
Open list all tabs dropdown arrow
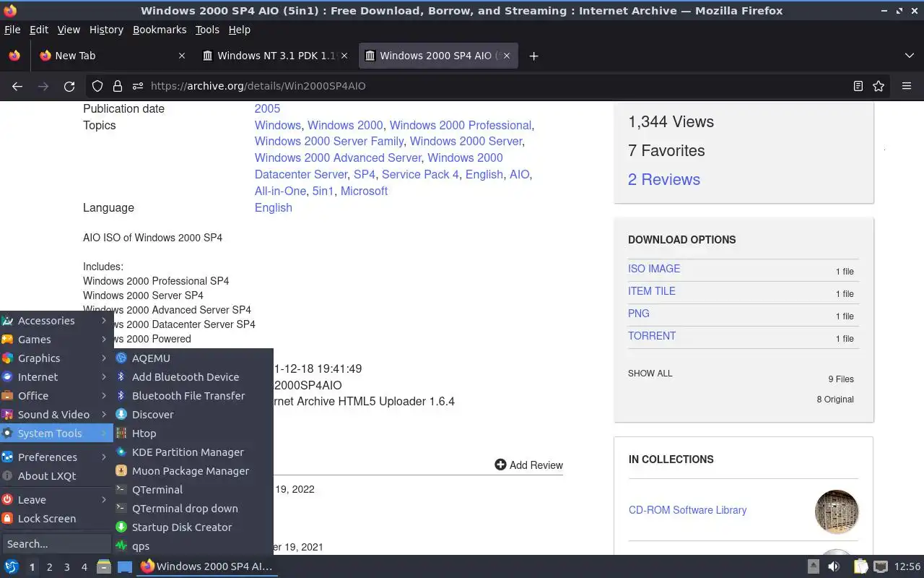pos(909,56)
